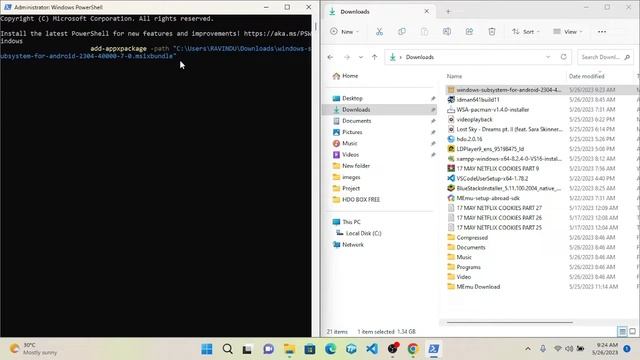This screenshot has height=360, width=640.
Task: Switch to Details view icon in status bar
Action: [622, 331]
